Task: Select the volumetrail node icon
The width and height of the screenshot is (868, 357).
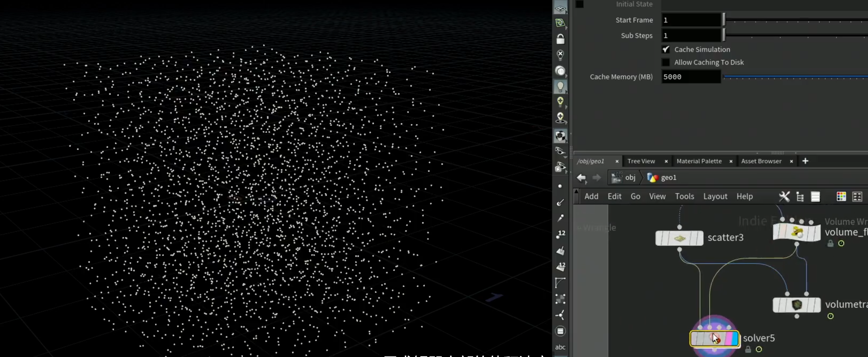Action: click(x=797, y=305)
